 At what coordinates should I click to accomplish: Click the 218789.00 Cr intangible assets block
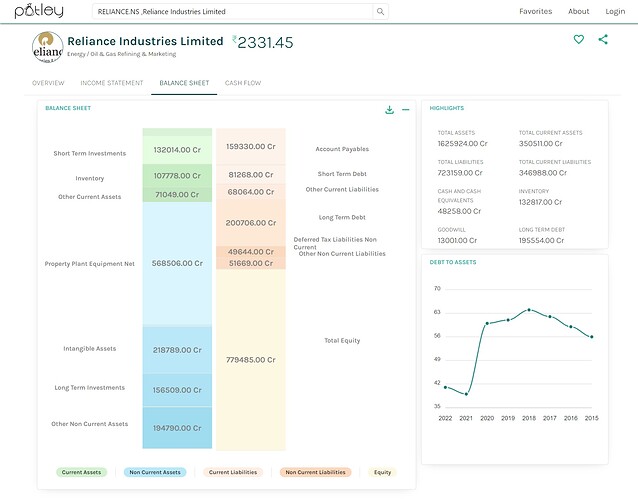pos(177,350)
